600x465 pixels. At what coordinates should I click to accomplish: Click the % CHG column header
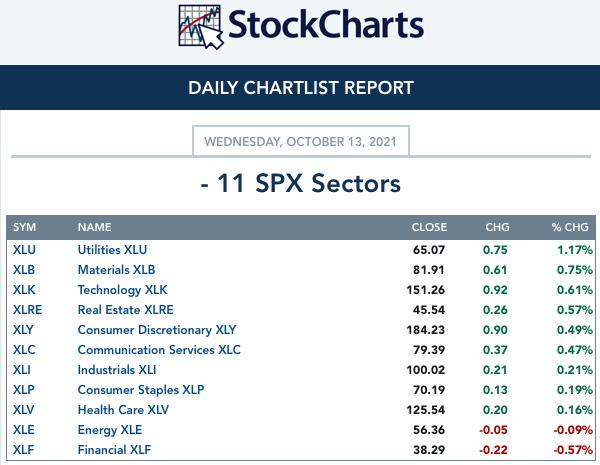570,227
